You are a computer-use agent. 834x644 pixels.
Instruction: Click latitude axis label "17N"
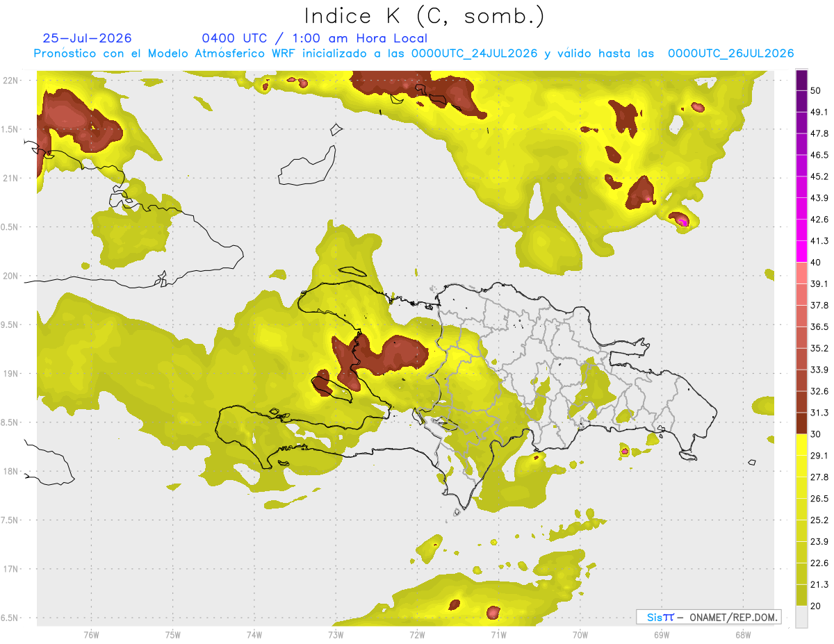coord(11,569)
